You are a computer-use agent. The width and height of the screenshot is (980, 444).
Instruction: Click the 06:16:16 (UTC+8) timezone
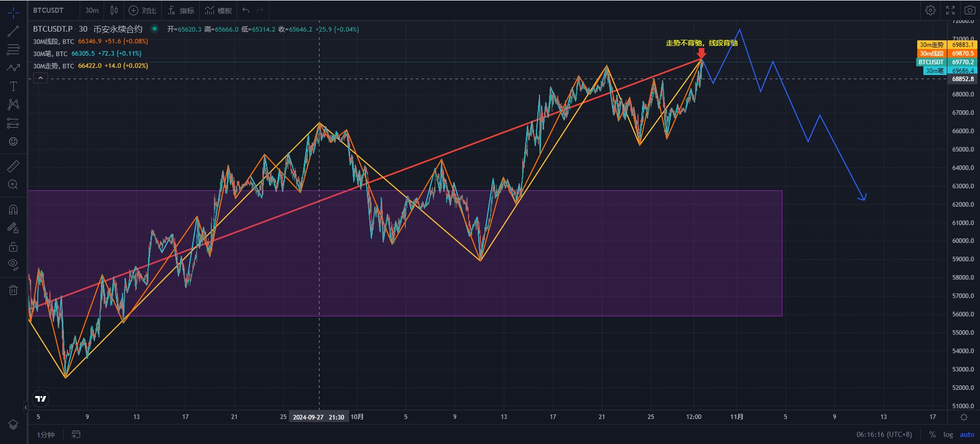pyautogui.click(x=884, y=435)
